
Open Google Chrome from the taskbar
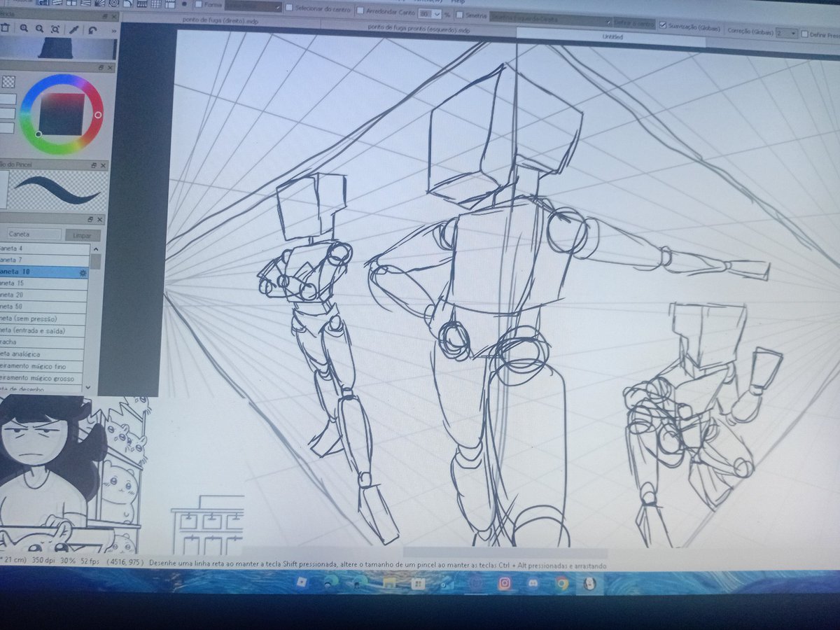pyautogui.click(x=562, y=582)
